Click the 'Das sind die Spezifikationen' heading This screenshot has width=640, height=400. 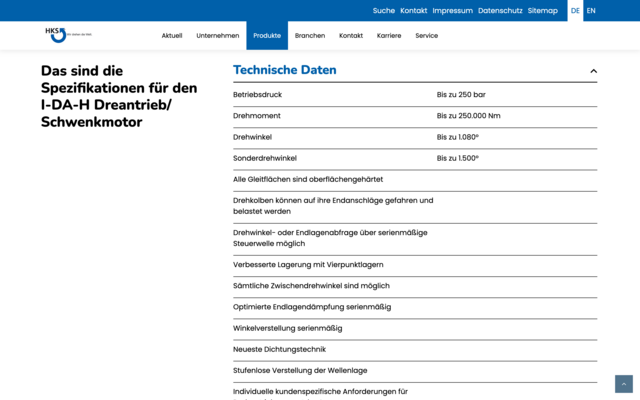(x=119, y=96)
